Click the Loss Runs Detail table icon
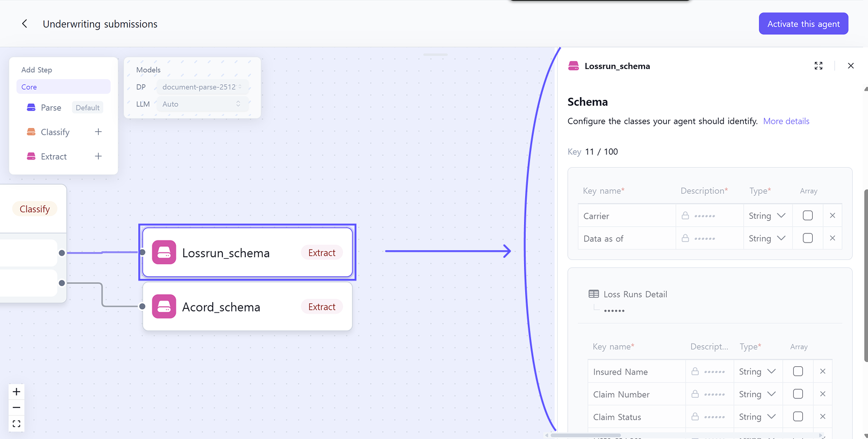Viewport: 868px width, 439px height. click(x=594, y=294)
